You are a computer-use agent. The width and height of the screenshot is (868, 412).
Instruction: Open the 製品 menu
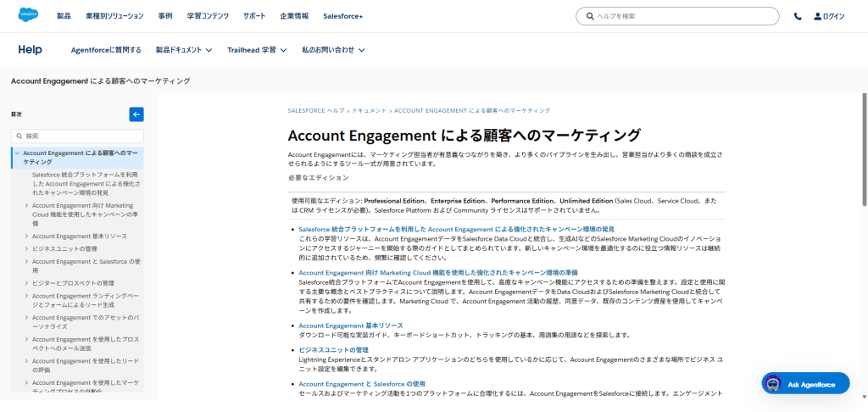[64, 17]
